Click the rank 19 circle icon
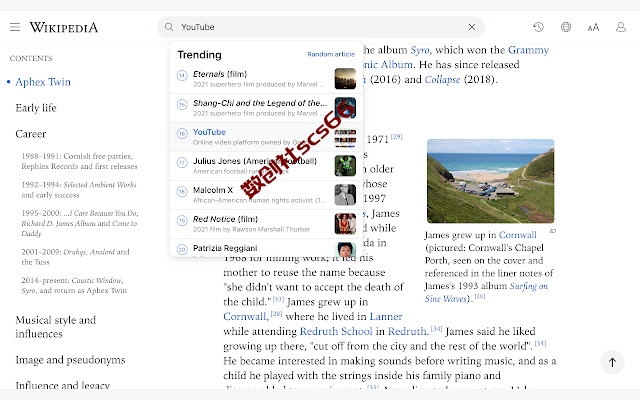 (182, 220)
